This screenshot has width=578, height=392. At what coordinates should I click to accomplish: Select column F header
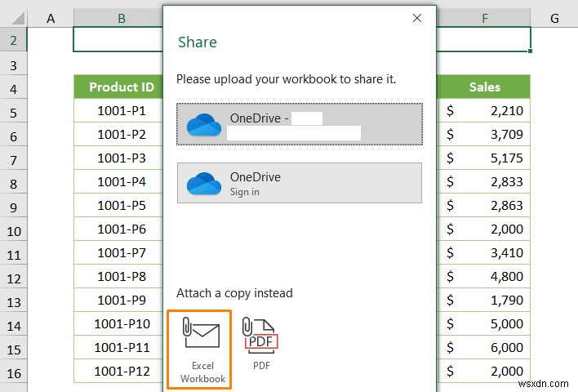click(485, 18)
